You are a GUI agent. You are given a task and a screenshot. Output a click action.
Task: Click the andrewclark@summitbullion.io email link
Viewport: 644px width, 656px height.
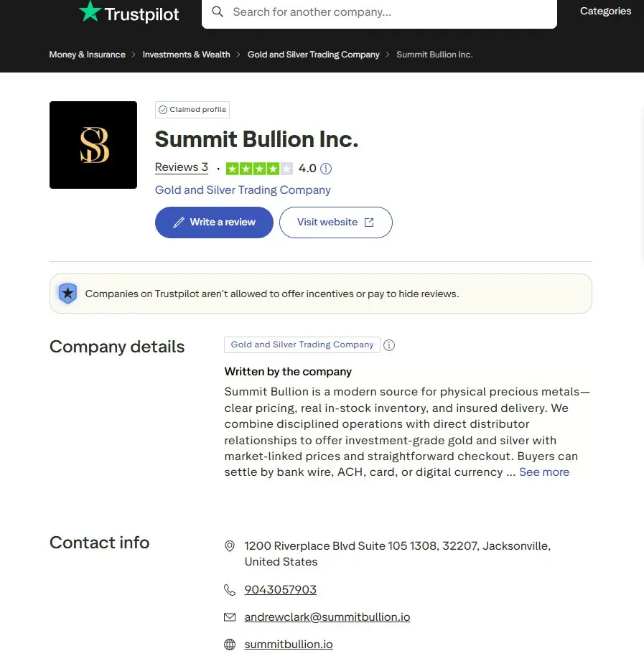point(327,617)
